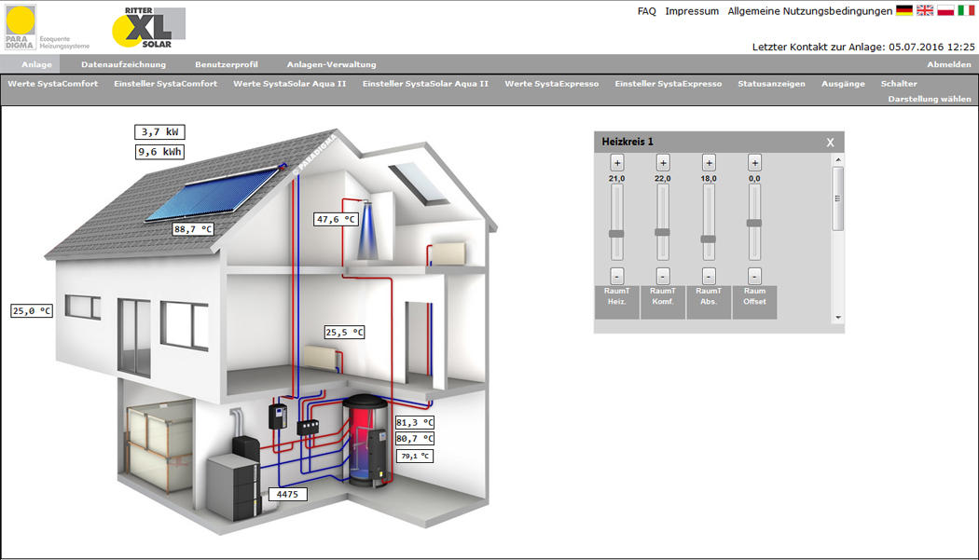Click the pellet storage container
This screenshot has height=560, width=979.
point(159,445)
